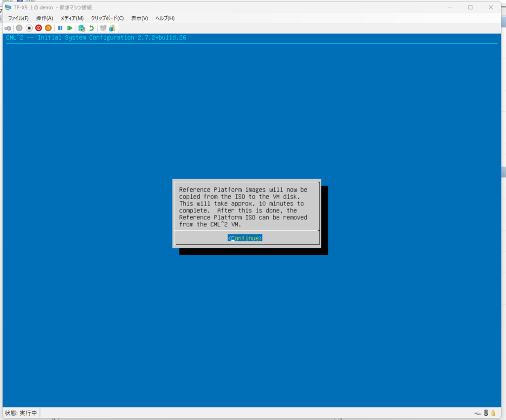Open the 表示(V) menu
The image size is (506, 420).
(139, 18)
